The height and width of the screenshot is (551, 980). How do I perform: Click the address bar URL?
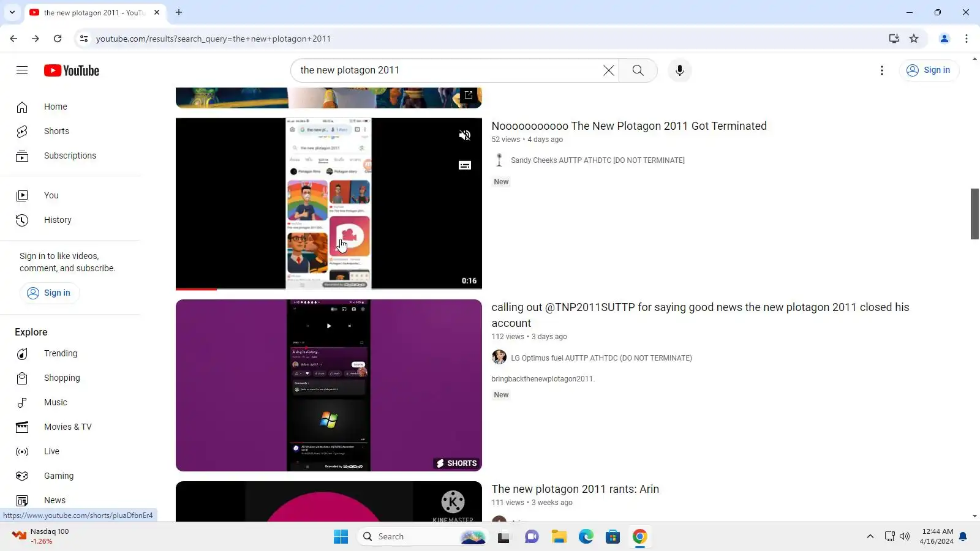pos(213,39)
